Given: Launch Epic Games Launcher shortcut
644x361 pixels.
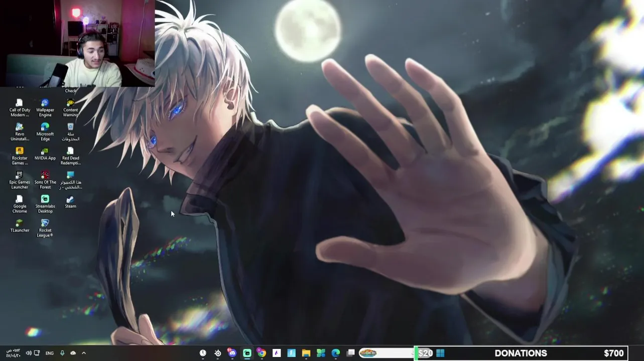Looking at the screenshot, I should pos(20,180).
